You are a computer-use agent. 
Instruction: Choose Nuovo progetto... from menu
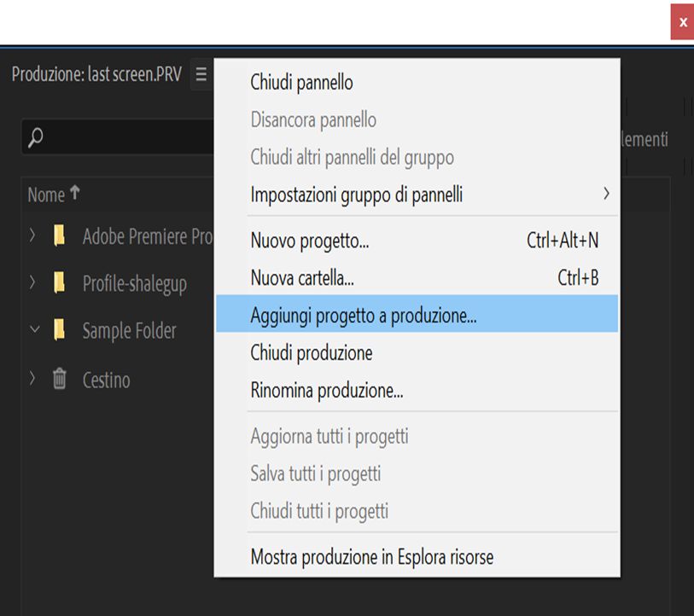[310, 241]
